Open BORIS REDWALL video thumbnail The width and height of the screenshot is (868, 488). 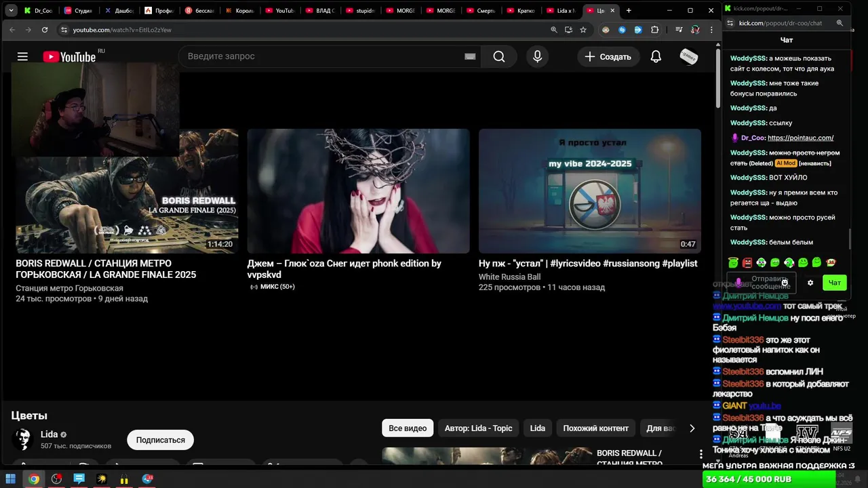click(x=127, y=191)
